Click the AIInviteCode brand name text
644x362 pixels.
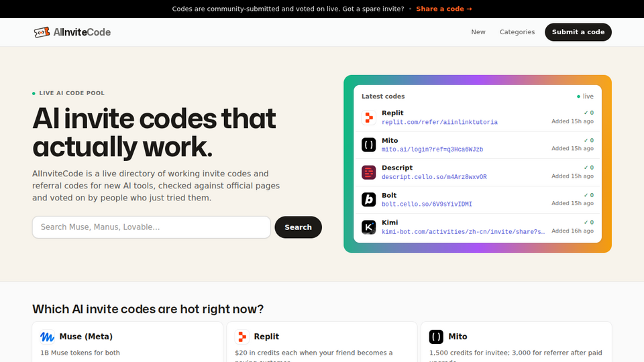pos(82,32)
